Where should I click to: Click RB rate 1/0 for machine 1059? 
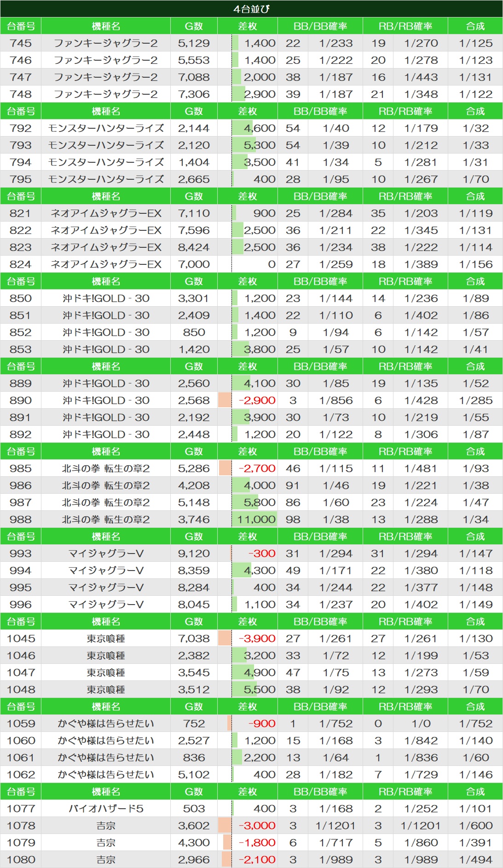click(x=421, y=724)
